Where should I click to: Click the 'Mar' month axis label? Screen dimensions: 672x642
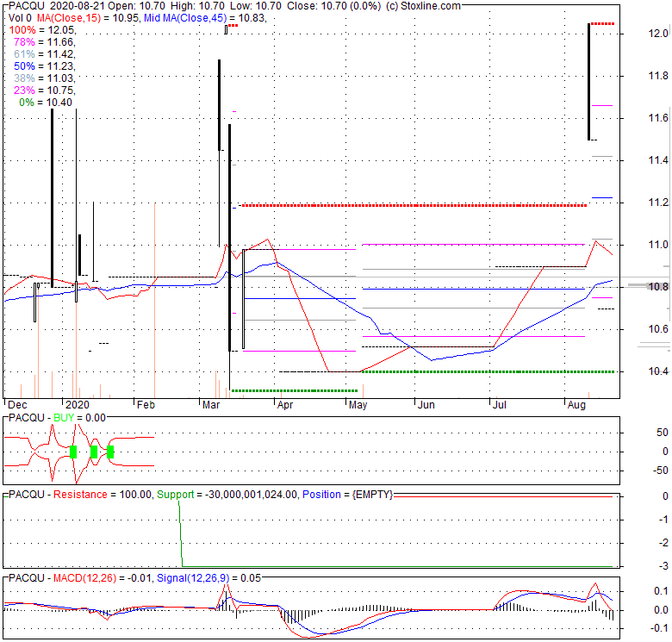211,405
